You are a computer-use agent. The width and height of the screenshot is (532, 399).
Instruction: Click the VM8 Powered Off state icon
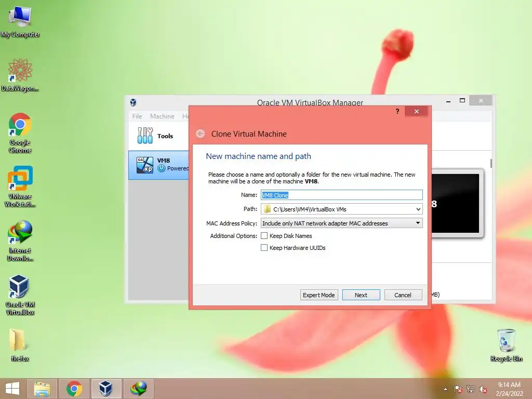click(x=162, y=168)
